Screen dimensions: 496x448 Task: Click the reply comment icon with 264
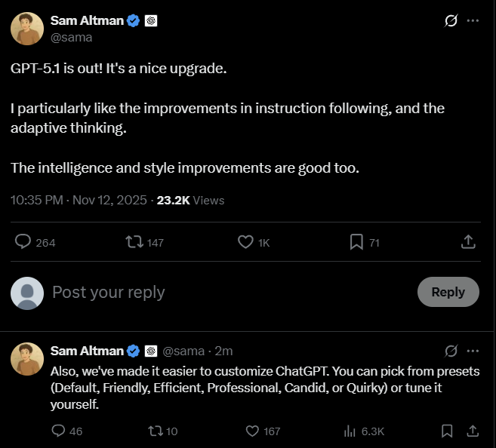click(x=24, y=242)
